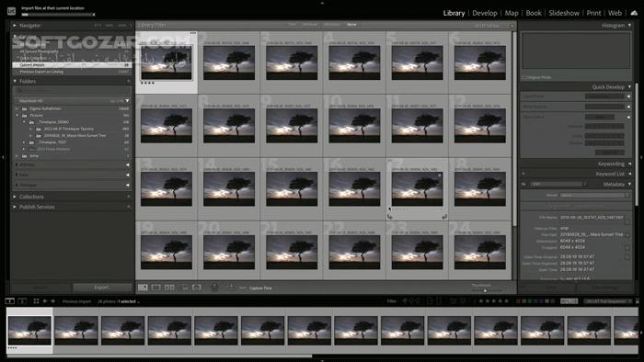Go forward to next source arrow
The image size is (644, 362).
52,301
